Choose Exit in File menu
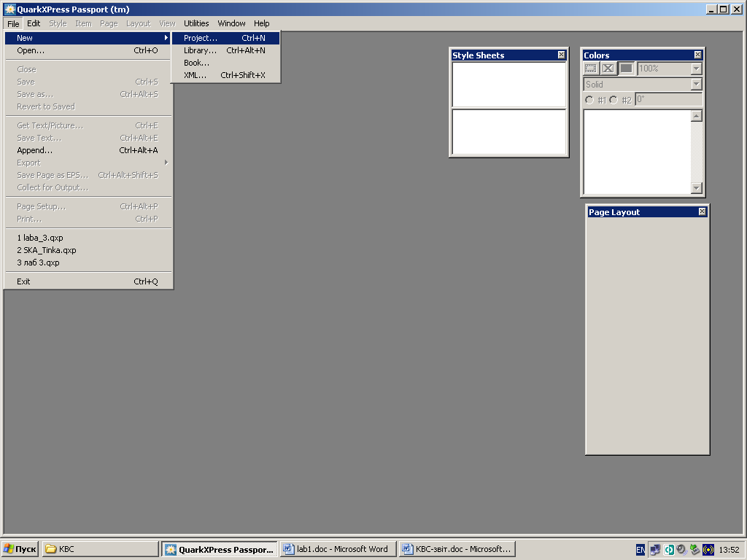This screenshot has width=747, height=560. (88, 281)
